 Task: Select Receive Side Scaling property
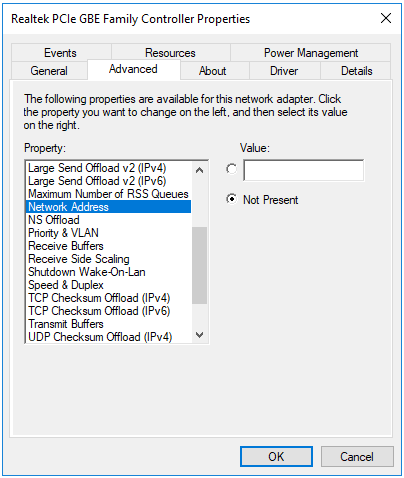[108, 259]
